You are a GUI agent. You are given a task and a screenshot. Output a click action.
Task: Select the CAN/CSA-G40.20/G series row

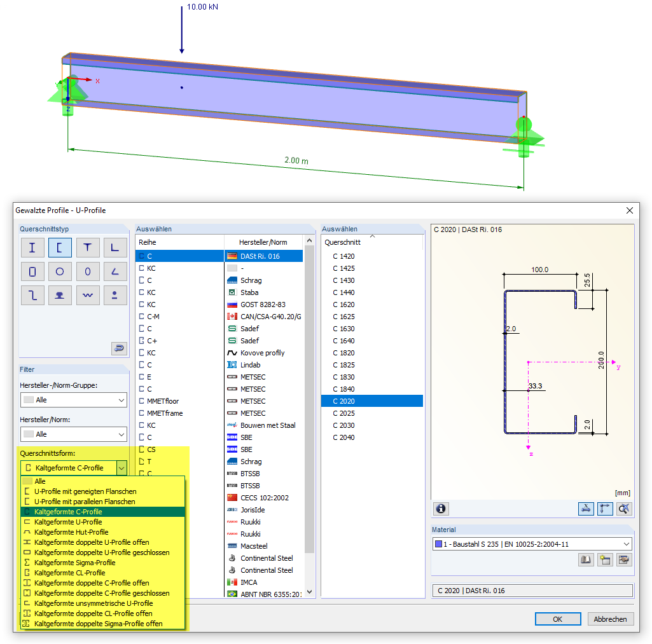pyautogui.click(x=219, y=317)
